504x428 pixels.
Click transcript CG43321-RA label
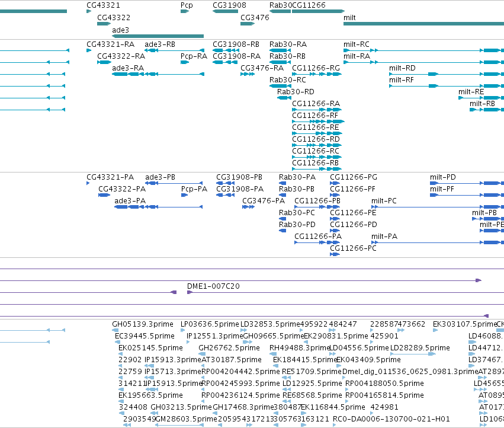[110, 44]
